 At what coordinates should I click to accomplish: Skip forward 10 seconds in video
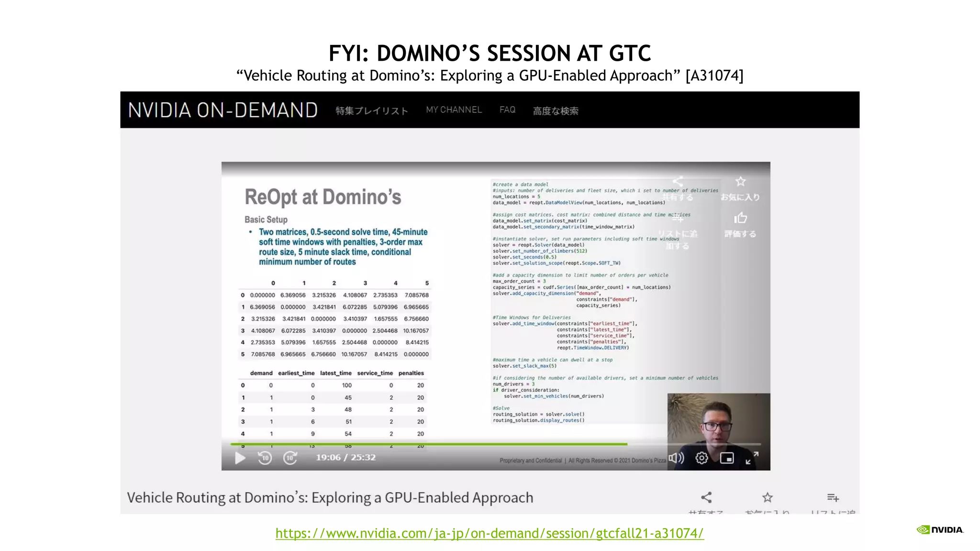[x=290, y=458]
